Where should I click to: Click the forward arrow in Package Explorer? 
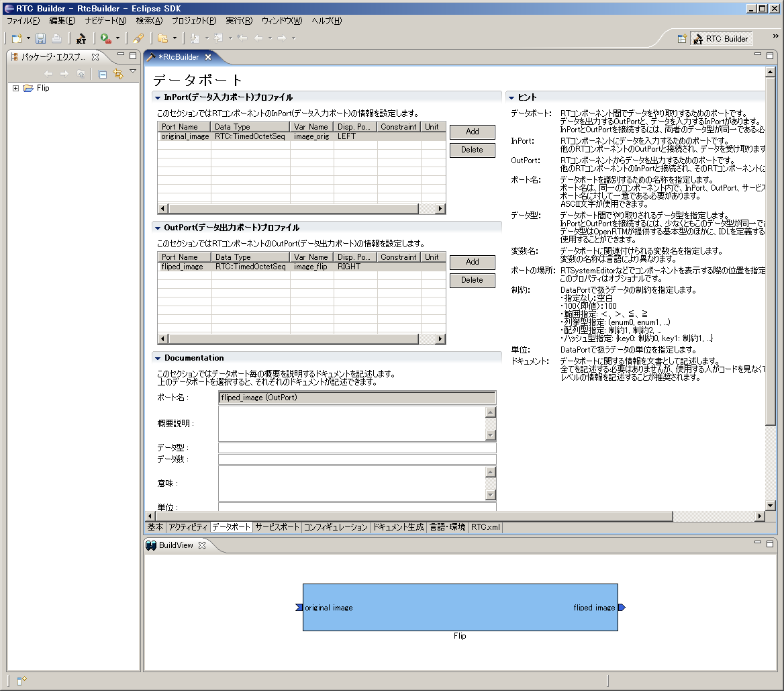[x=62, y=73]
